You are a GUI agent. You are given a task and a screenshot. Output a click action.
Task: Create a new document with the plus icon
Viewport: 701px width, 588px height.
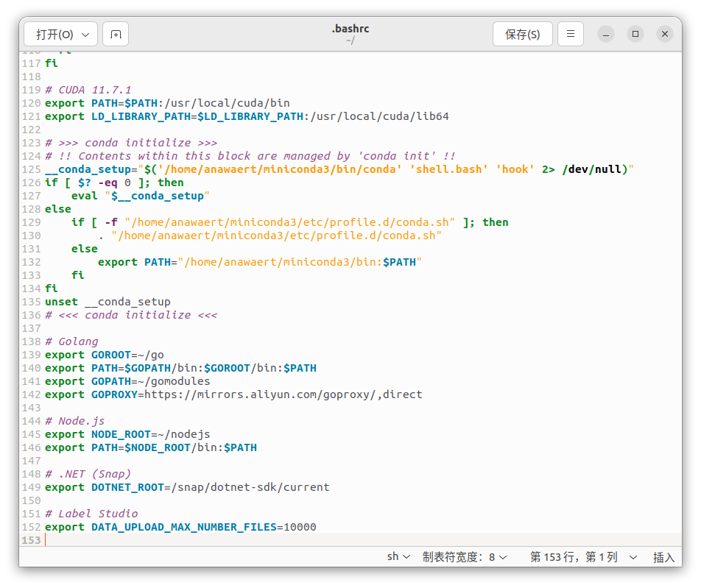point(116,34)
